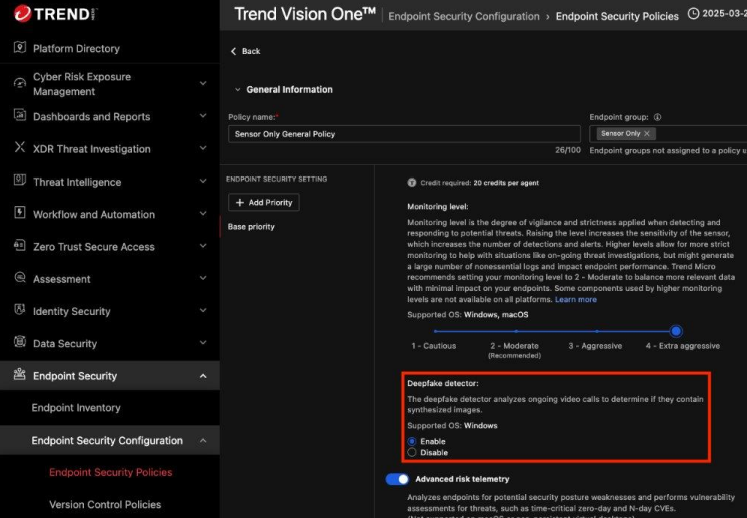Click the Add Priority button

(x=264, y=202)
